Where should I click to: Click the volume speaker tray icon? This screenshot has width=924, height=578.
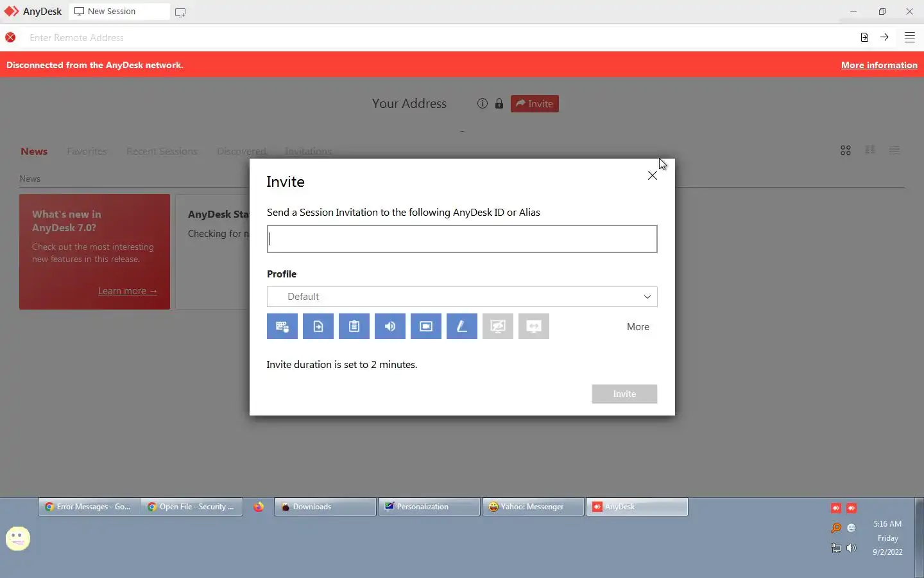851,548
